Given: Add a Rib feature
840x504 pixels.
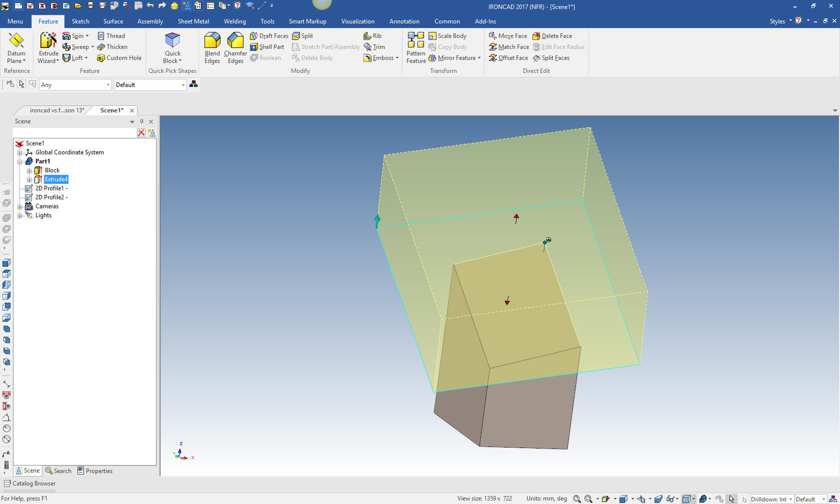Looking at the screenshot, I should point(372,36).
